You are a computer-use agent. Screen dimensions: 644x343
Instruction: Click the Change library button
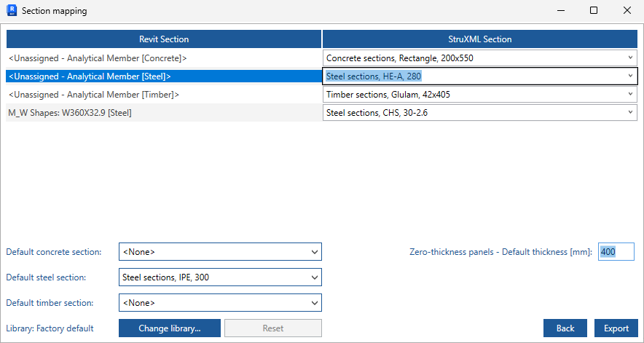(x=170, y=328)
